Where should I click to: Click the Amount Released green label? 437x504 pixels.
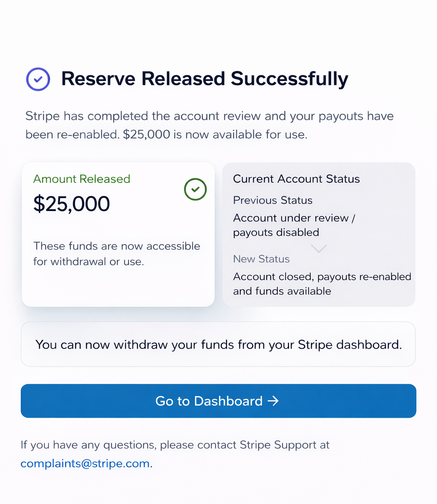82,179
